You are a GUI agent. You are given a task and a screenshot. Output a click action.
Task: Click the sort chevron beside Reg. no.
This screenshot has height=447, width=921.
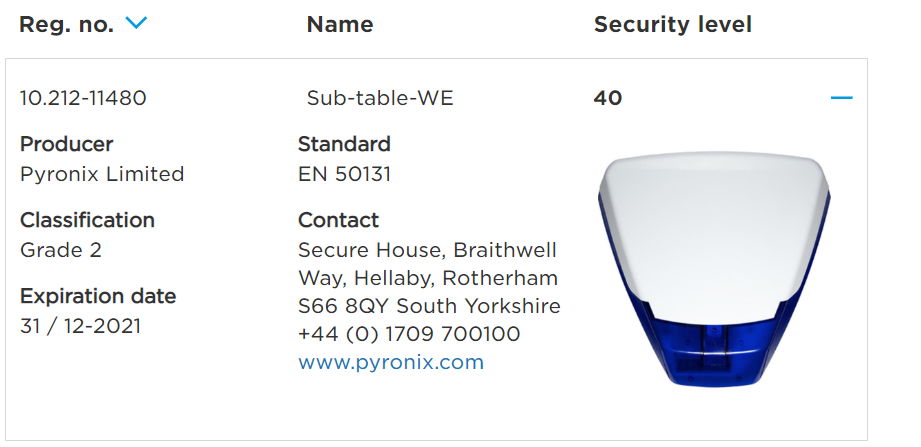pos(136,24)
